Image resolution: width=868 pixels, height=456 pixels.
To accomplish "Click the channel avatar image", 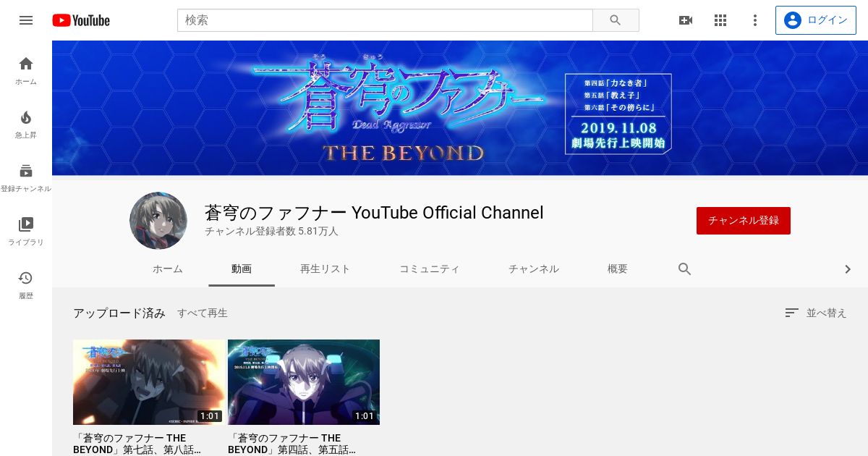I will [x=158, y=221].
